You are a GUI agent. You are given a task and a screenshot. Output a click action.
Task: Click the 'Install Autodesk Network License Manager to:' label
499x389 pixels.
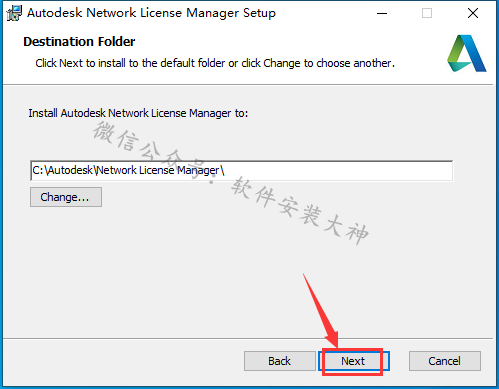click(138, 113)
